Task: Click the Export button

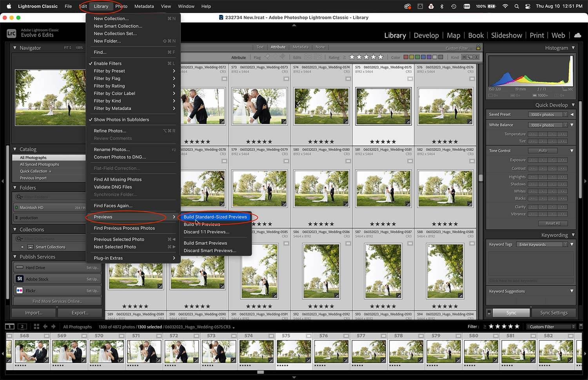Action: [80, 313]
